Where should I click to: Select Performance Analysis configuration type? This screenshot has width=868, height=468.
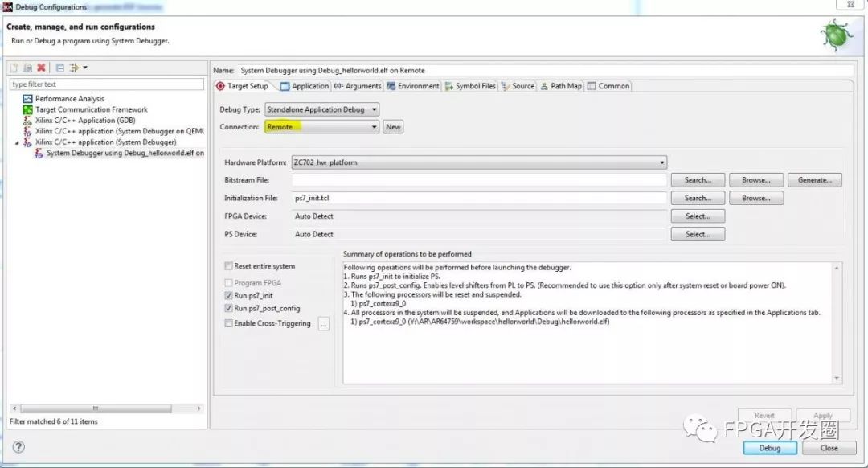(69, 99)
